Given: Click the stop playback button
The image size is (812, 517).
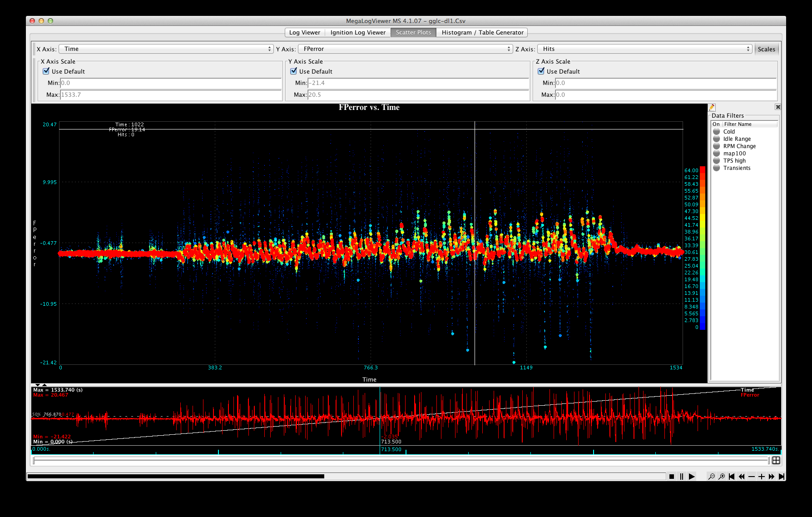Looking at the screenshot, I should [x=672, y=477].
